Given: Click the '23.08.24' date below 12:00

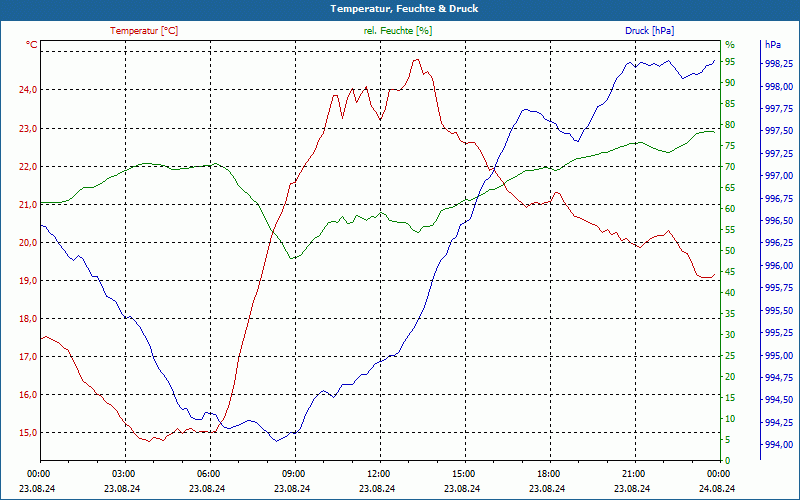Looking at the screenshot, I should (x=377, y=488).
